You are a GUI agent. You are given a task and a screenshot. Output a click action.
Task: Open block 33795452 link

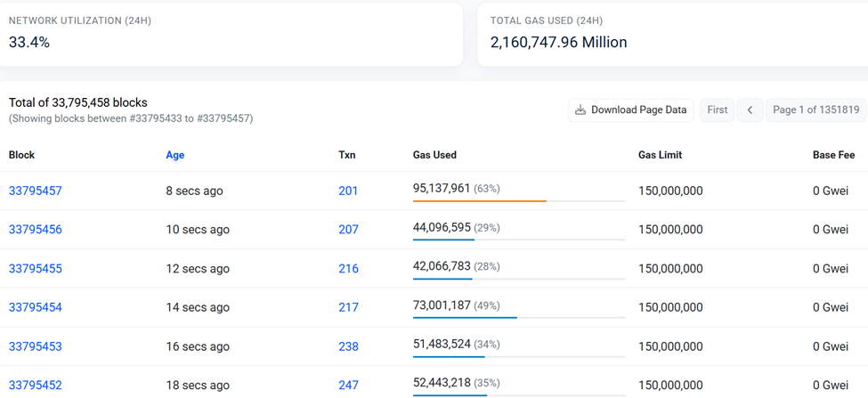tap(36, 385)
